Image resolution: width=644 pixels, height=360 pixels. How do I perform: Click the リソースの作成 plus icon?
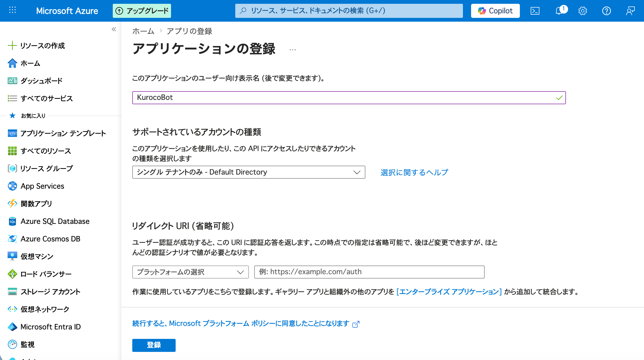12,45
